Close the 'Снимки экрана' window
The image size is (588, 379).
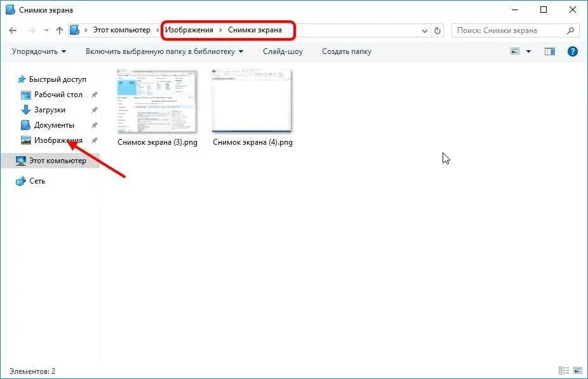573,10
